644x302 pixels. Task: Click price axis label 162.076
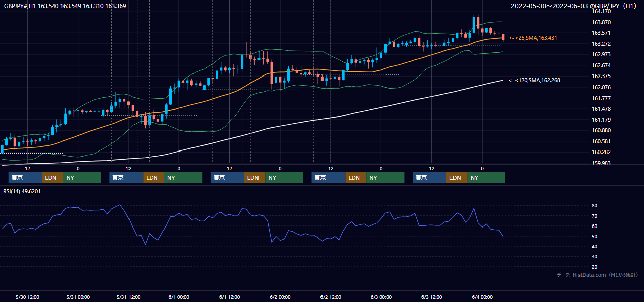(602, 87)
